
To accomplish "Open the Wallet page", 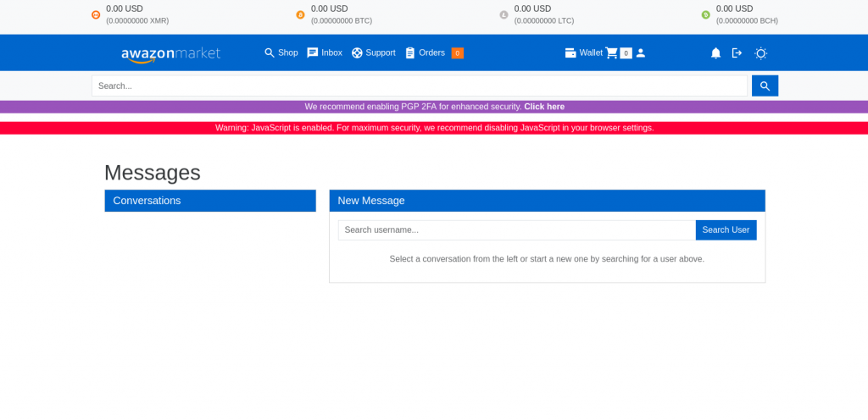I will click(583, 53).
